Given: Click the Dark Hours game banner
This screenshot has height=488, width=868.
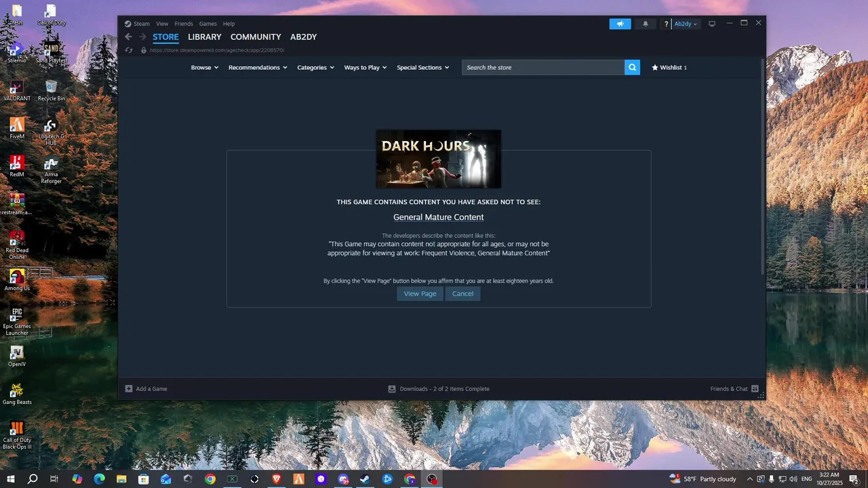Looking at the screenshot, I should (x=439, y=159).
